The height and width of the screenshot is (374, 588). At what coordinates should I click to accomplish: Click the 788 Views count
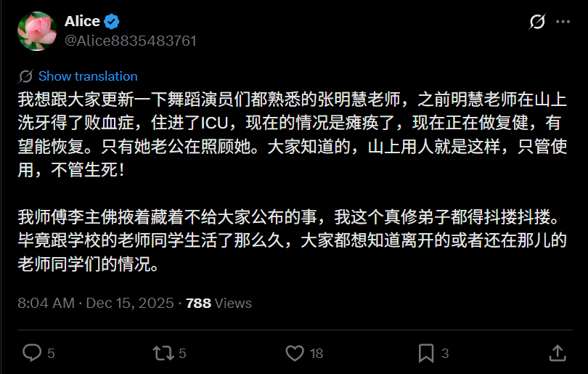[x=219, y=303]
